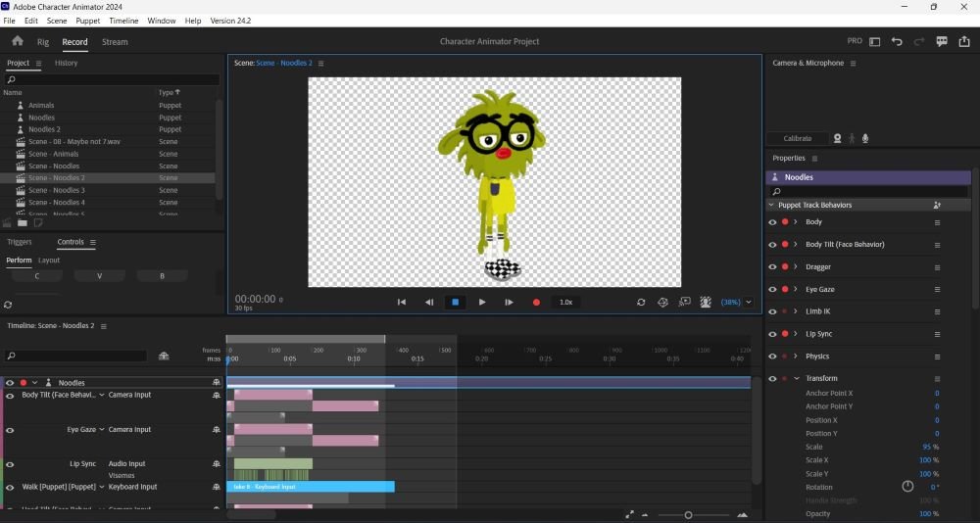Expand the Physics behavior properties

796,357
